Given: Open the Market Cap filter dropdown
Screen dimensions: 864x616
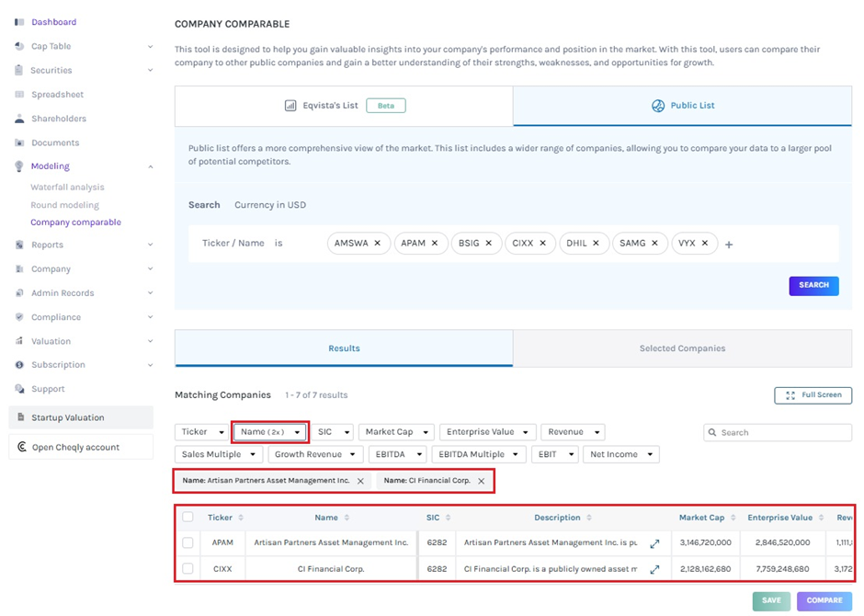Looking at the screenshot, I should 396,432.
